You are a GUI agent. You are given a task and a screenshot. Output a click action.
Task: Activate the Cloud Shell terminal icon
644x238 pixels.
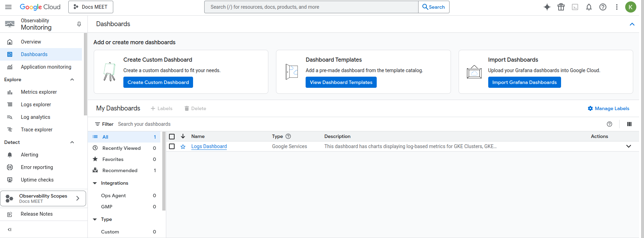pyautogui.click(x=575, y=7)
